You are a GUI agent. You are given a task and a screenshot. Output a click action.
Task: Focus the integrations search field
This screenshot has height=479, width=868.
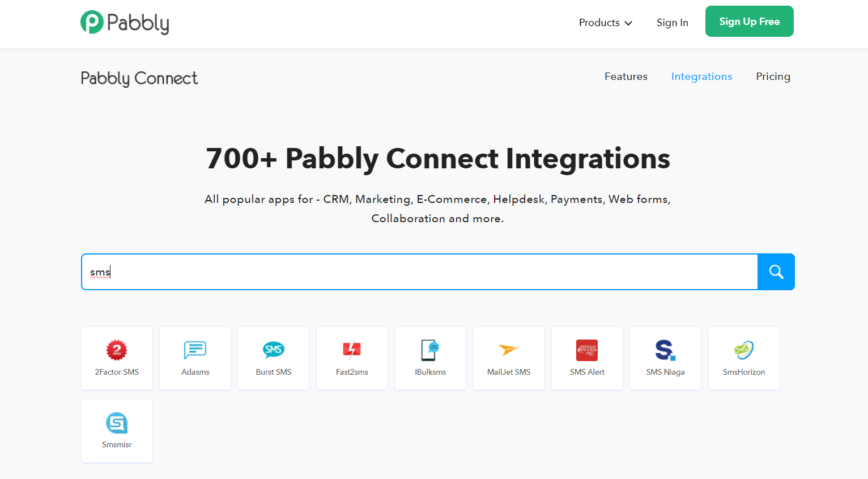point(419,272)
